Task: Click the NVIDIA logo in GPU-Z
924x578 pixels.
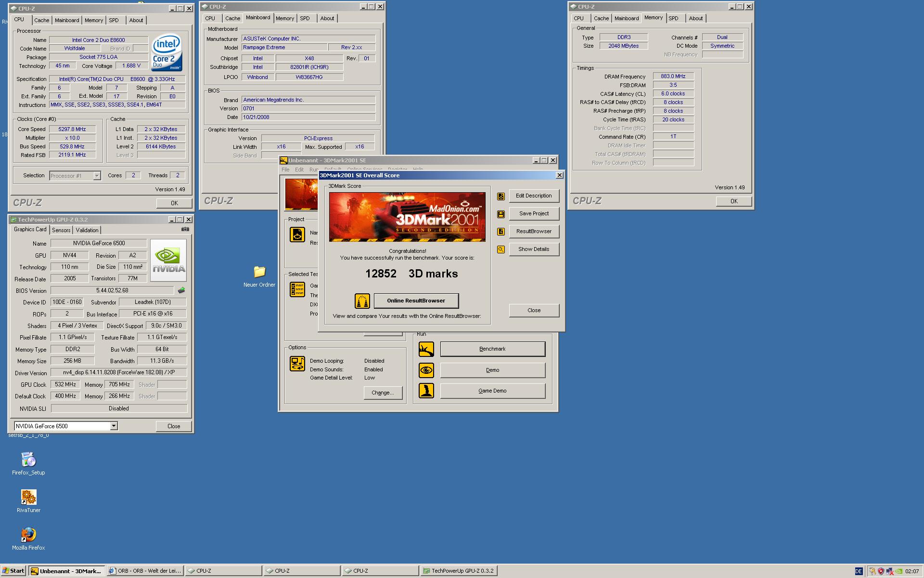Action: [x=168, y=260]
